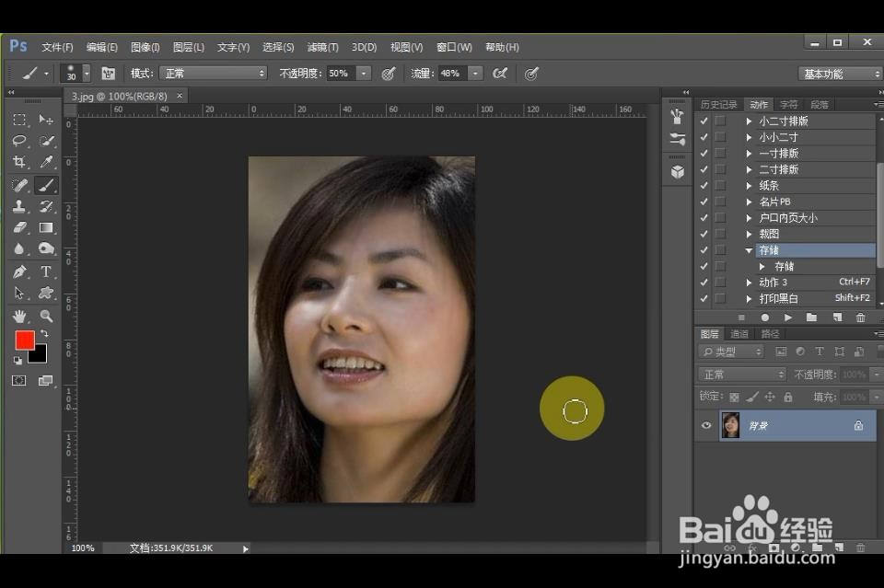The height and width of the screenshot is (588, 884).
Task: Switch to the 历史记录 tab
Action: pyautogui.click(x=718, y=105)
